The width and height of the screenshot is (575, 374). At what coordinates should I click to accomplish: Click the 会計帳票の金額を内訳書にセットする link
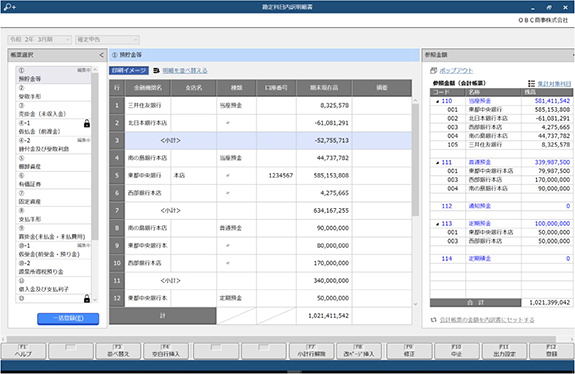tap(487, 320)
